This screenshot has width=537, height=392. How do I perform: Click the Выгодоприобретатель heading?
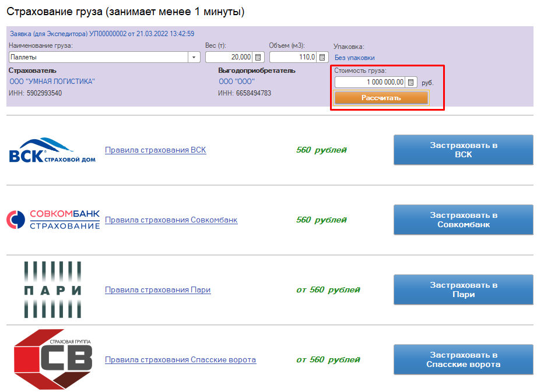[x=257, y=70]
